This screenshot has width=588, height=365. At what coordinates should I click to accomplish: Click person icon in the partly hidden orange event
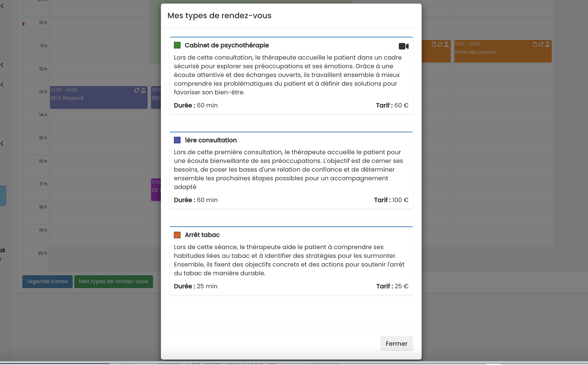(446, 44)
